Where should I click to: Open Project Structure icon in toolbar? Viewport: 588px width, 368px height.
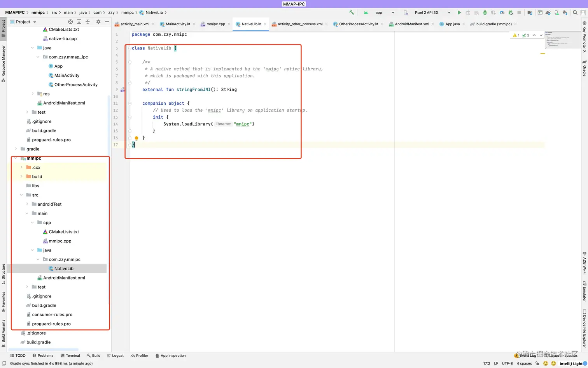pos(530,12)
